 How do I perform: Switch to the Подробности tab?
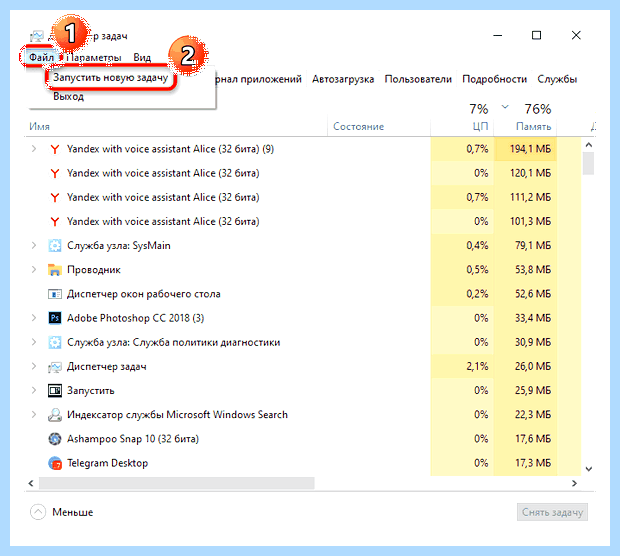pyautogui.click(x=494, y=79)
